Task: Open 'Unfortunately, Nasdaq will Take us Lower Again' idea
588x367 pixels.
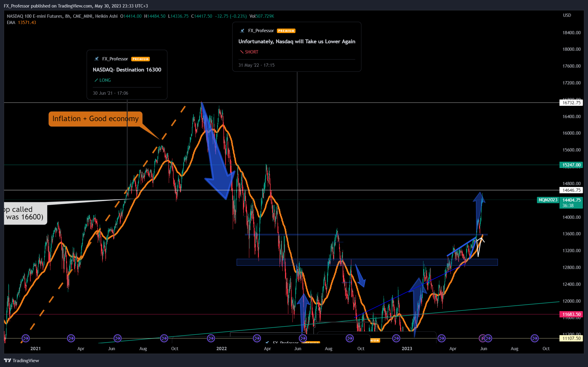Action: (x=297, y=41)
